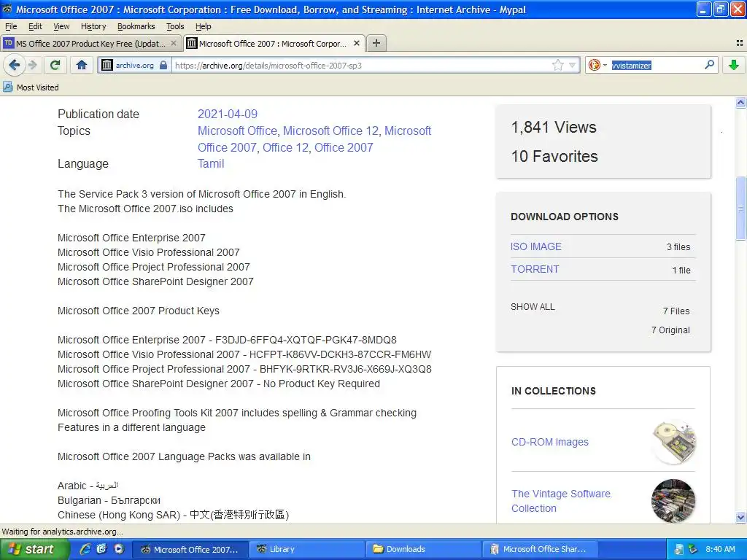Open the History menu
Image resolution: width=747 pixels, height=560 pixels.
(x=93, y=26)
